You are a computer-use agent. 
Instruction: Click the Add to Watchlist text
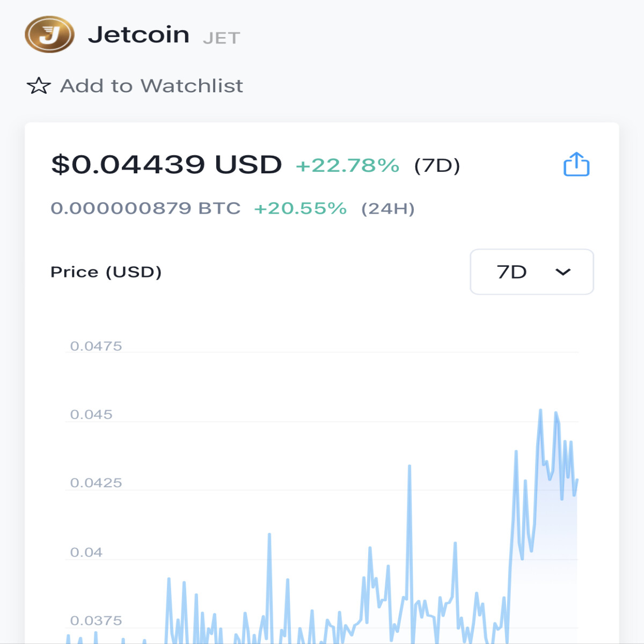tap(151, 86)
